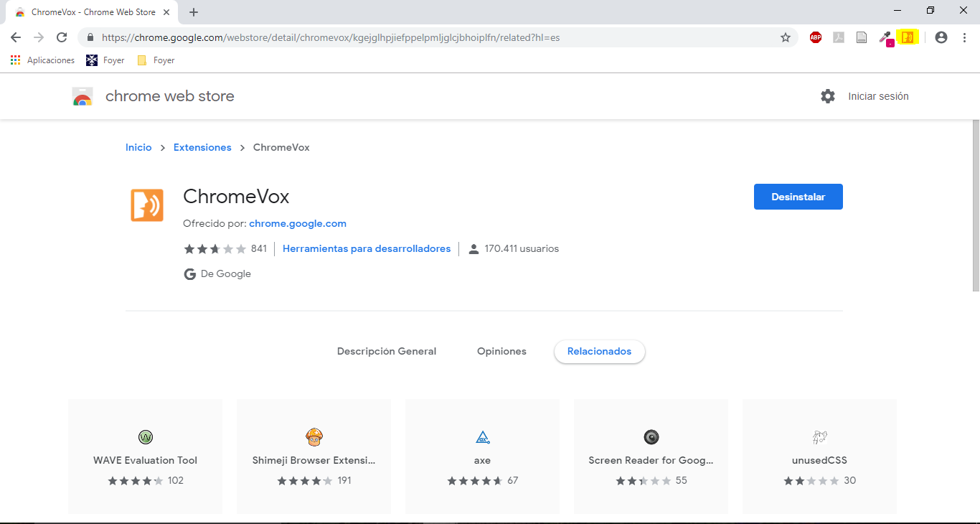Open the Herramientas para desarrolladores link
This screenshot has height=524, width=980.
coord(367,248)
